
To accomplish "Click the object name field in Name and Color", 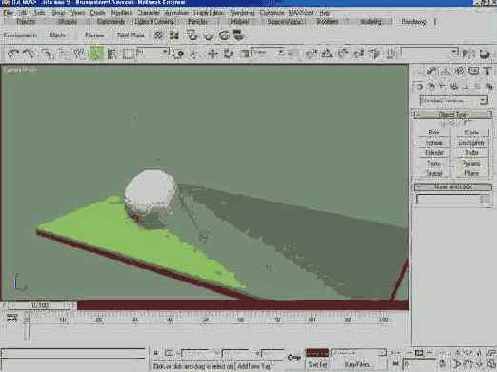I will (448, 199).
